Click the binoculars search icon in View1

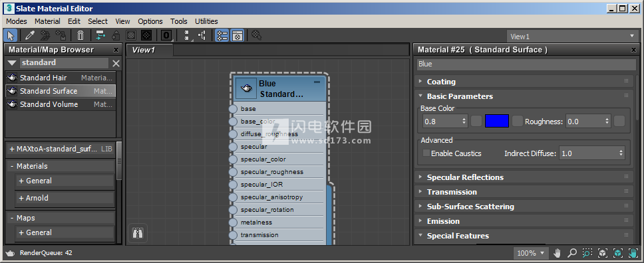pyautogui.click(x=137, y=234)
